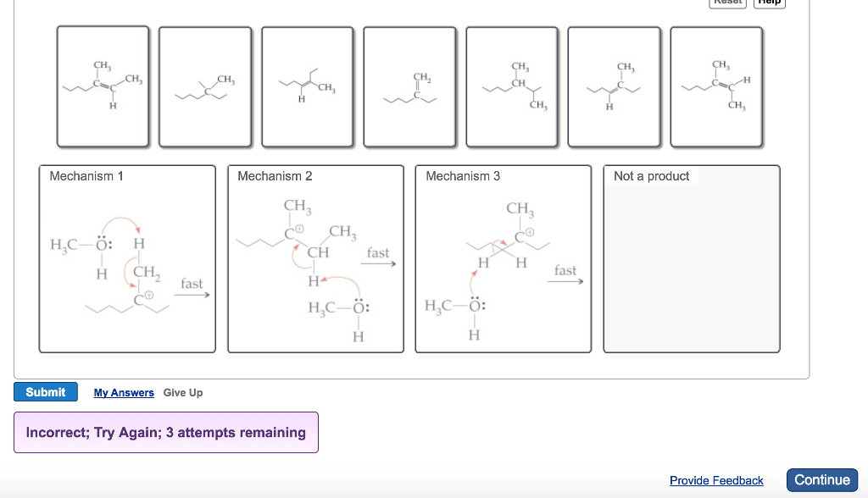Select the last card with CH3 and H substituents
This screenshot has height=498, width=868.
716,86
